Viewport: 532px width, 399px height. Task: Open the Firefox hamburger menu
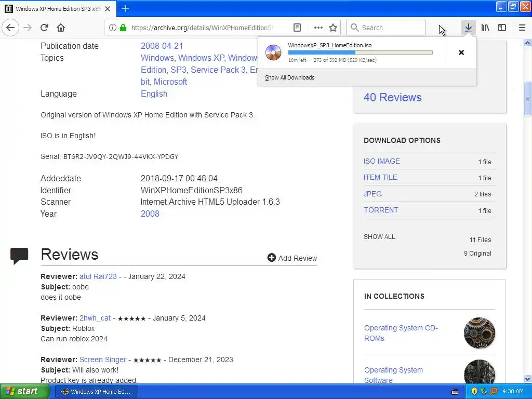[x=522, y=28]
